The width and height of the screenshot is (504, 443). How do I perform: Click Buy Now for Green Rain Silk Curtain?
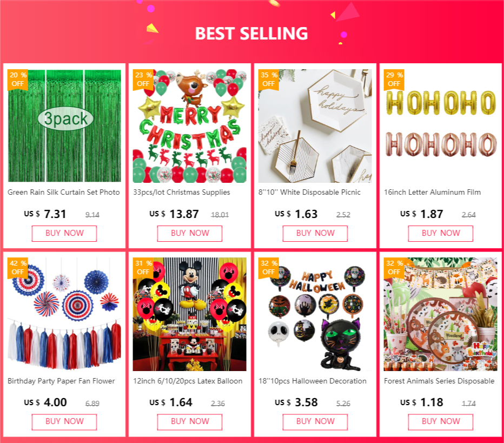click(x=64, y=233)
